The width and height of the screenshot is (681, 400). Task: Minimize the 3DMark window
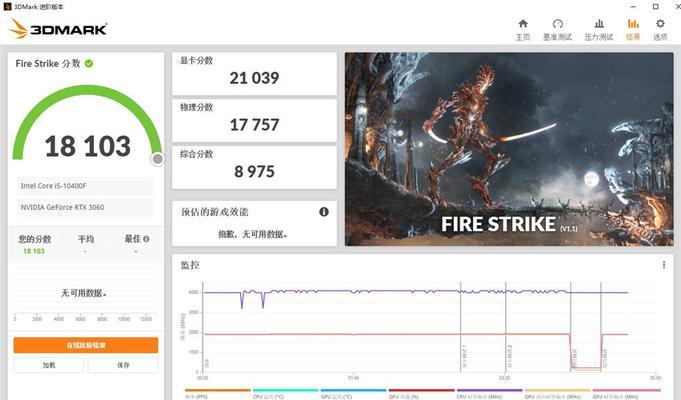pos(633,7)
